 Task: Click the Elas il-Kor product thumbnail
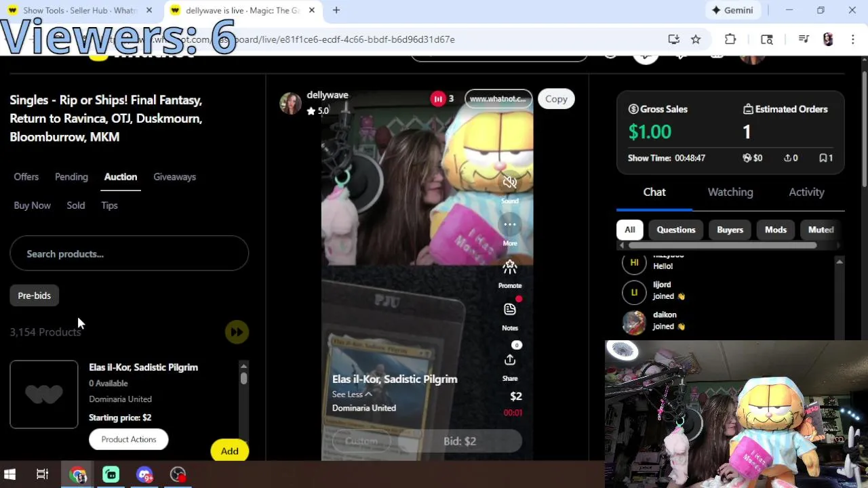[x=44, y=394]
